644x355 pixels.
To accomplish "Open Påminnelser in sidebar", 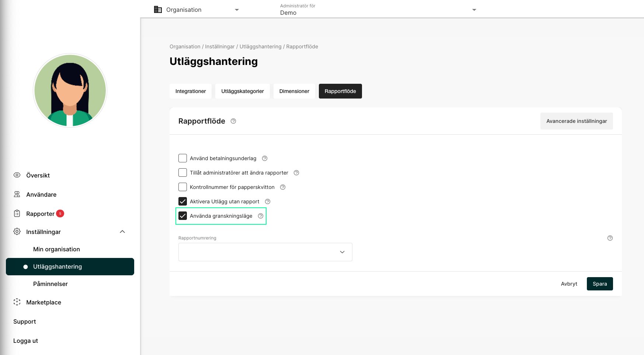I will click(51, 284).
